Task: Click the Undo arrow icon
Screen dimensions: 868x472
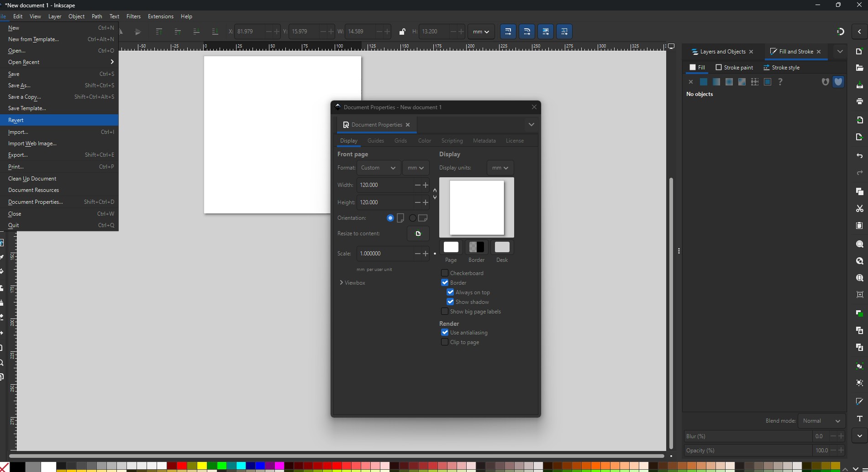Action: click(x=859, y=156)
